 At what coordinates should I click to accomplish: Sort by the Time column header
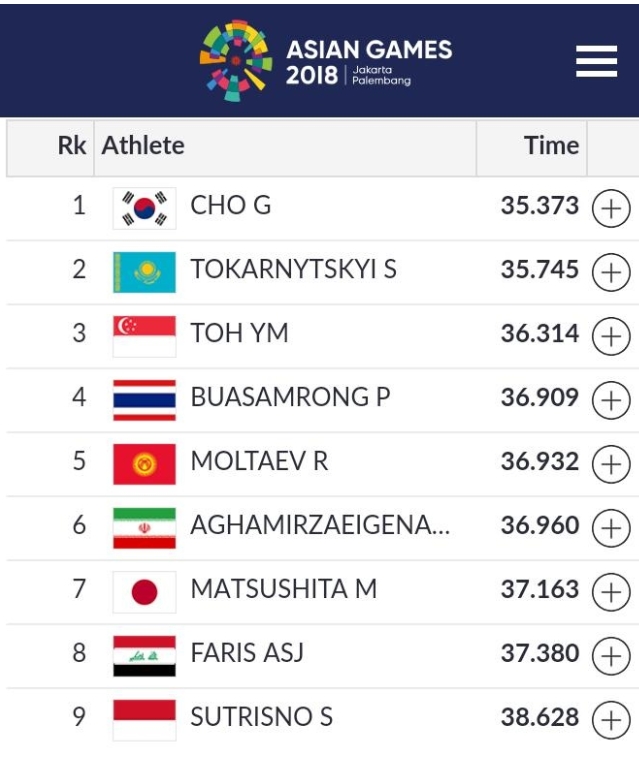pyautogui.click(x=551, y=146)
